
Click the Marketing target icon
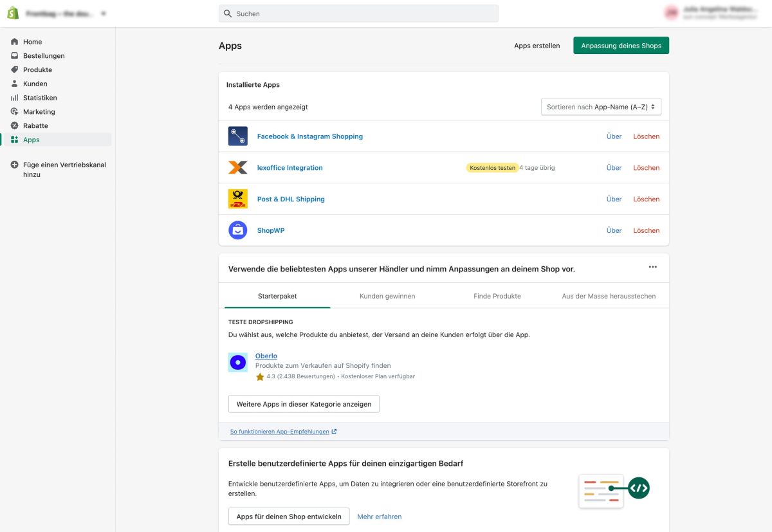15,112
